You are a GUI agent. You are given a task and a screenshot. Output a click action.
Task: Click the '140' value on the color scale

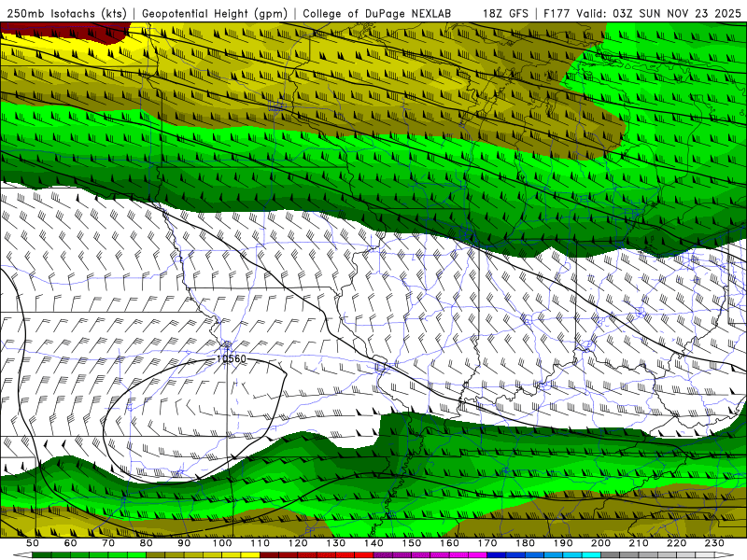(x=373, y=543)
